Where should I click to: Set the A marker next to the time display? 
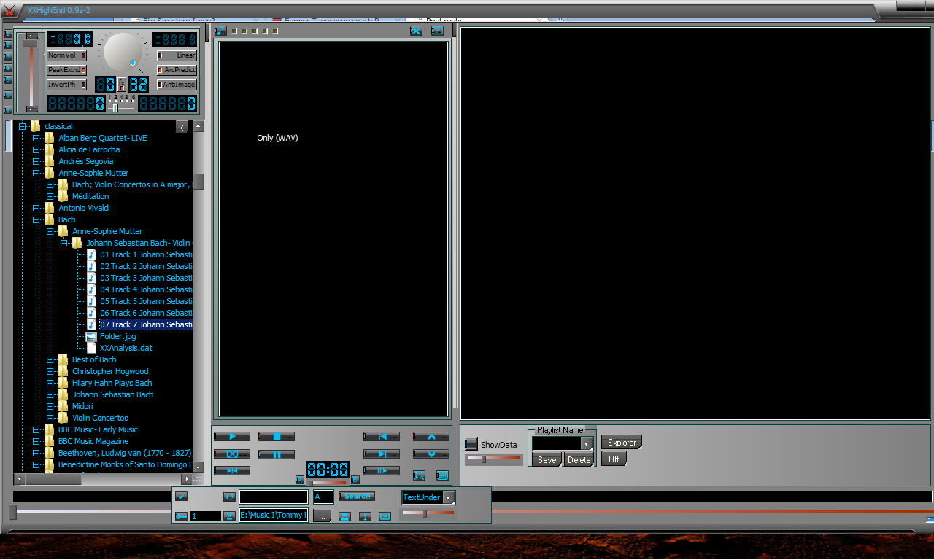[299, 480]
